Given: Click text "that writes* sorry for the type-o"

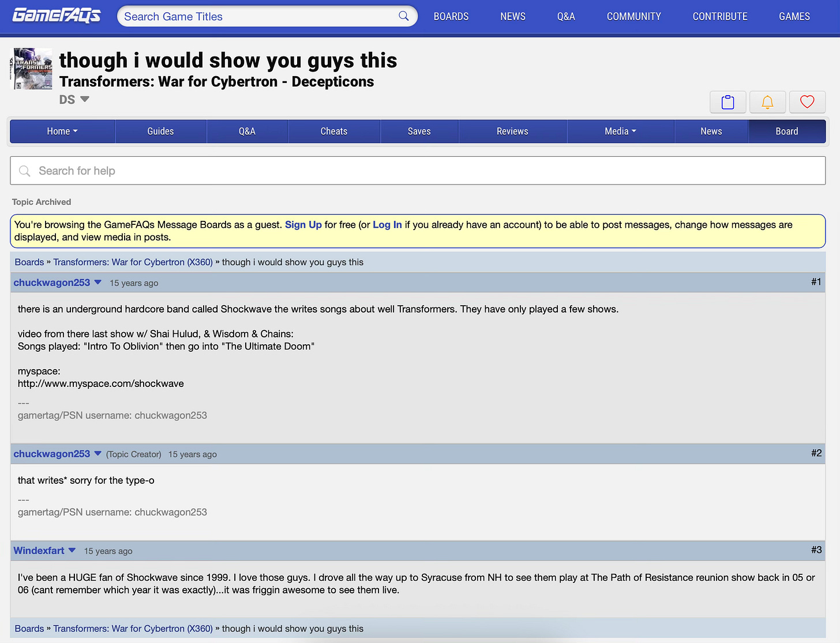Looking at the screenshot, I should point(86,480).
